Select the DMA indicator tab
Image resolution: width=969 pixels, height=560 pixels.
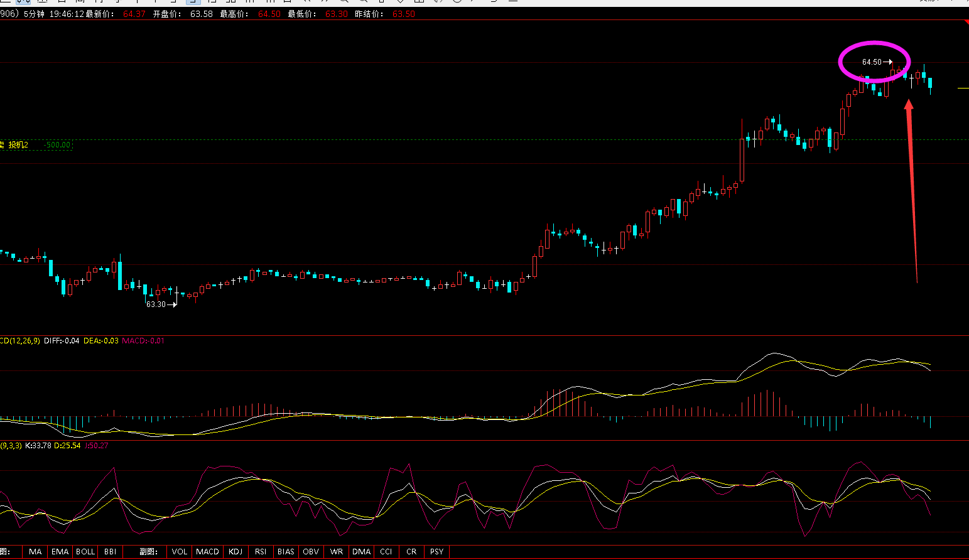(x=362, y=552)
